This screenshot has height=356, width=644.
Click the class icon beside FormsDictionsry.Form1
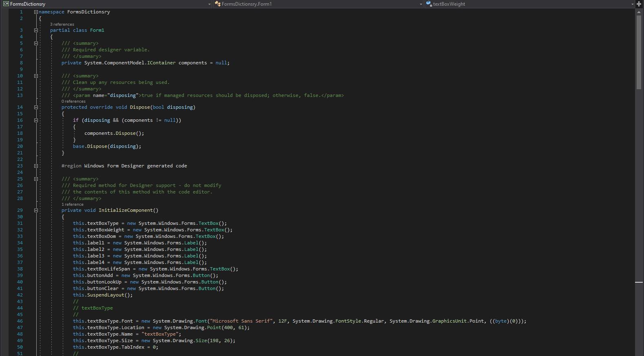[218, 4]
